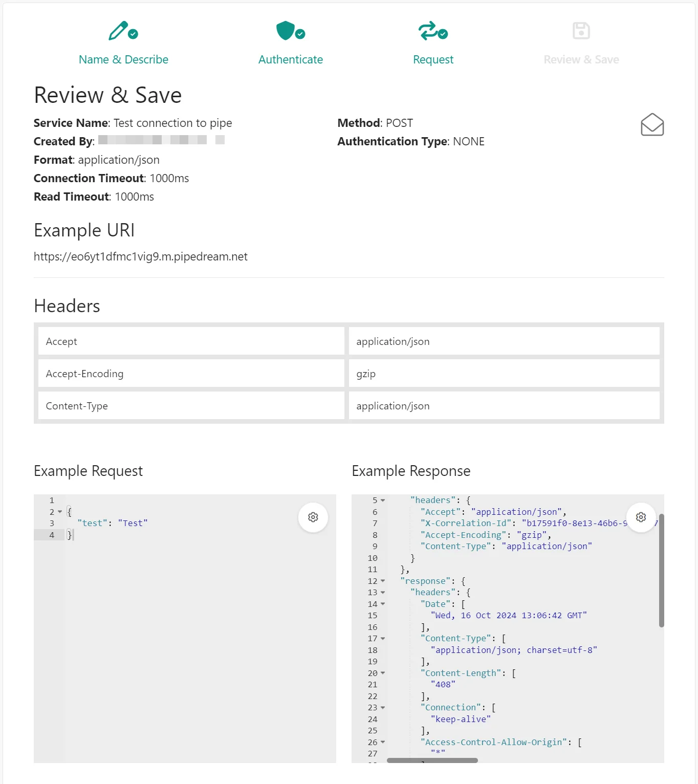The height and width of the screenshot is (784, 698).
Task: Click the open envelope icon
Action: [x=652, y=124]
